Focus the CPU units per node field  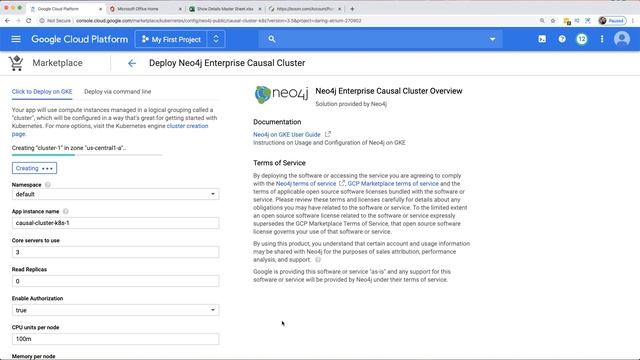click(116, 339)
